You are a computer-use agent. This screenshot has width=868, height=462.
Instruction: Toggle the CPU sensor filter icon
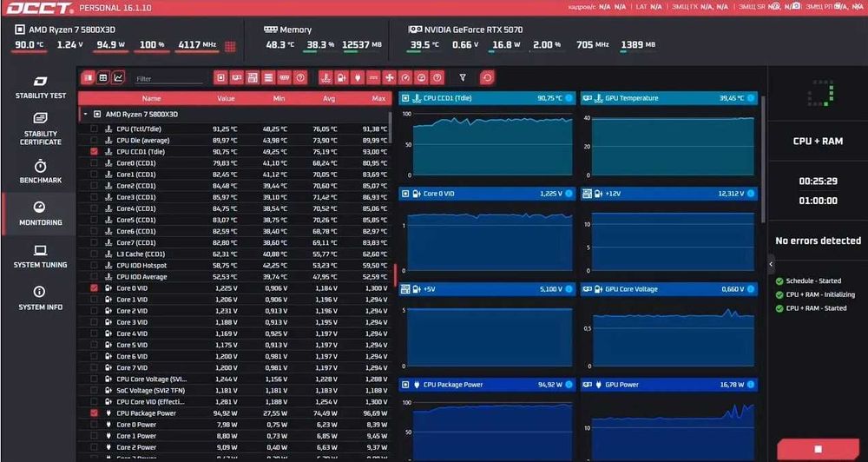pos(220,77)
